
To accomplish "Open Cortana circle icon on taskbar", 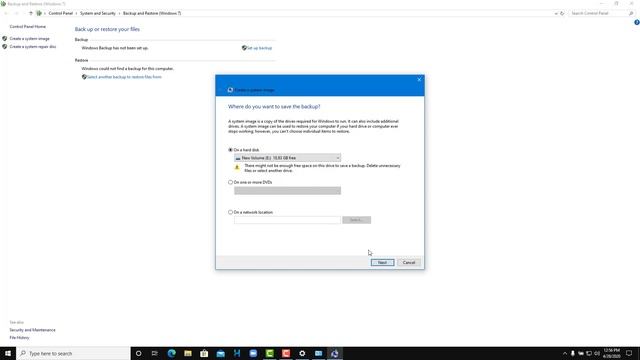I will [x=138, y=353].
